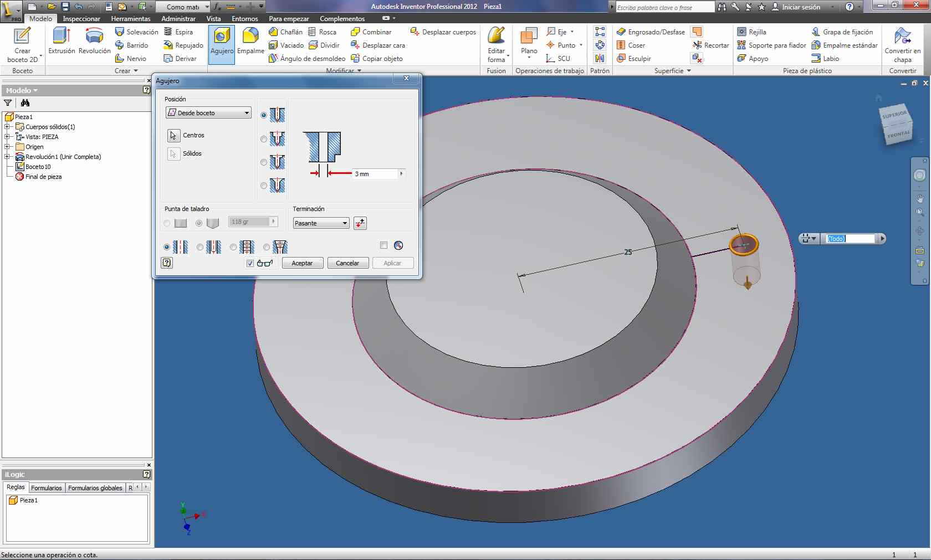The image size is (931, 560).
Task: Select the Derivar tool
Action: (180, 59)
